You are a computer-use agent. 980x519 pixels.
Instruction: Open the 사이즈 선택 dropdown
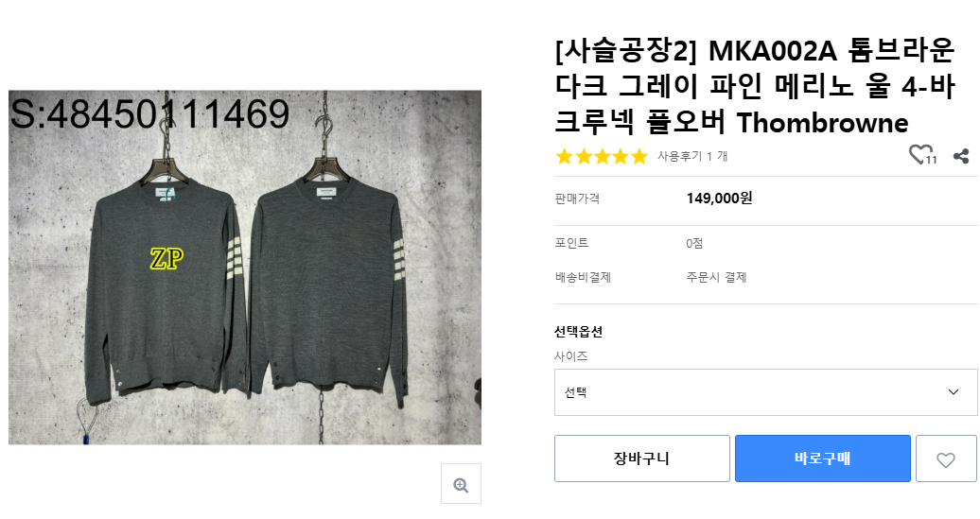(x=765, y=391)
